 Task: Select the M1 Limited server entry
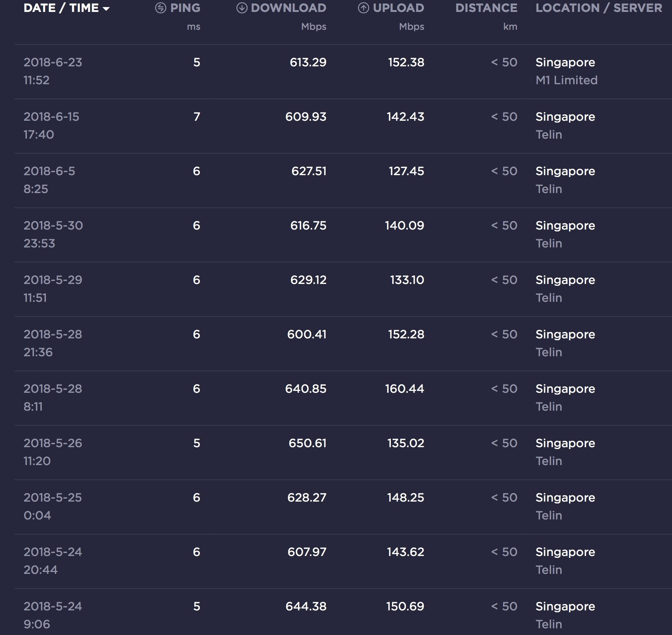coord(566,80)
